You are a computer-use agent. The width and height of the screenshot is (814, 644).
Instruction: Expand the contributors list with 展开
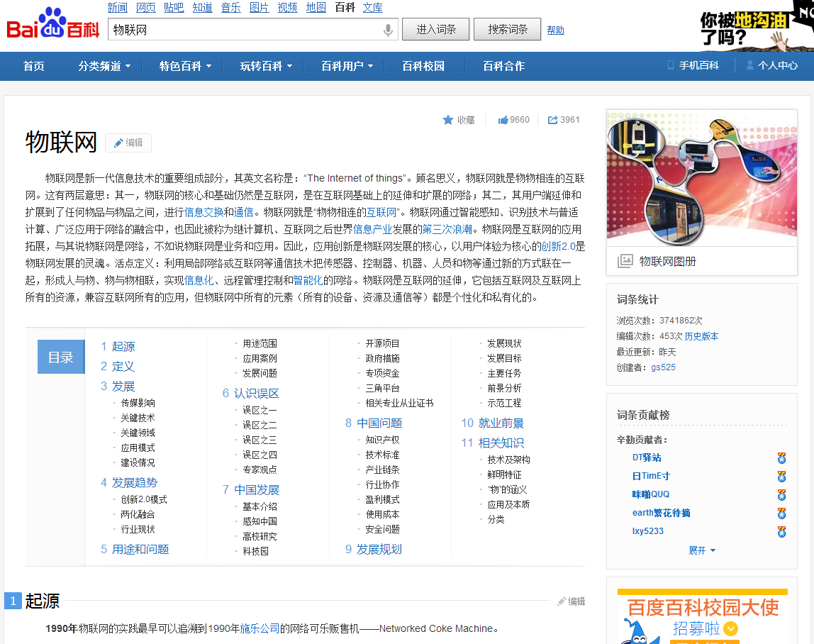pos(702,550)
